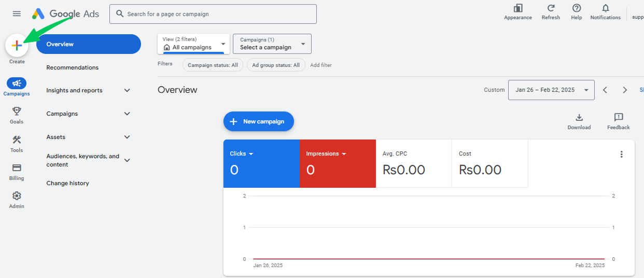Click search magnifier icon in search bar
644x278 pixels.
[120, 14]
